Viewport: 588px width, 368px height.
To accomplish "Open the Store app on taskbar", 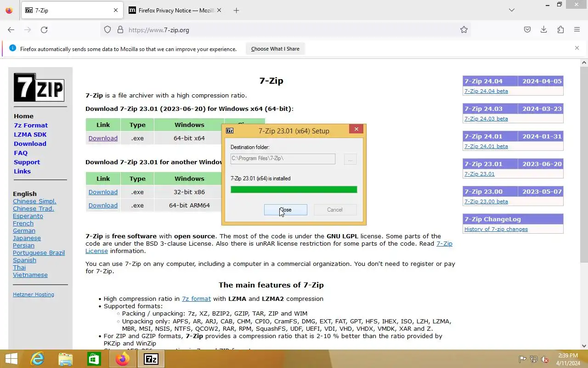I will click(94, 359).
